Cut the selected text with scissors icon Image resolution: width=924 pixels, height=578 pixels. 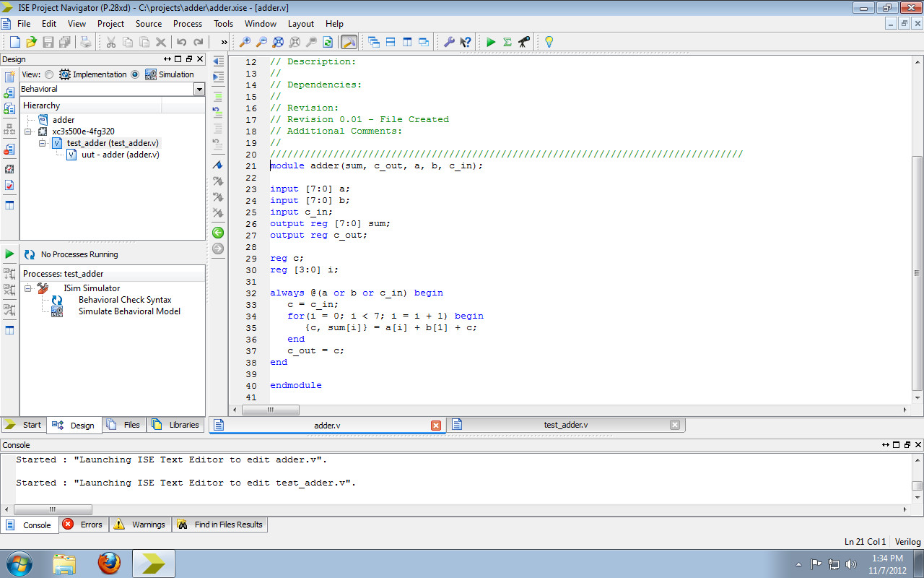click(x=111, y=41)
